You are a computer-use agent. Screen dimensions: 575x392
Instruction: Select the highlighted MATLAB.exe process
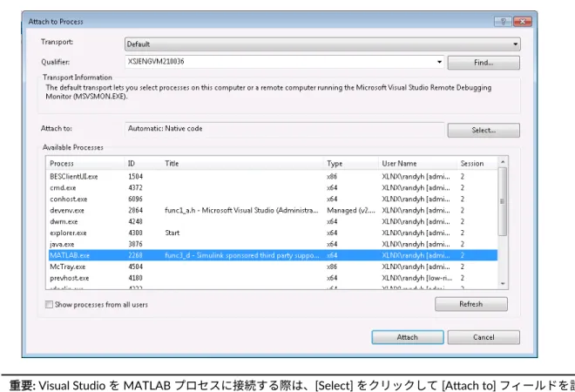(273, 255)
